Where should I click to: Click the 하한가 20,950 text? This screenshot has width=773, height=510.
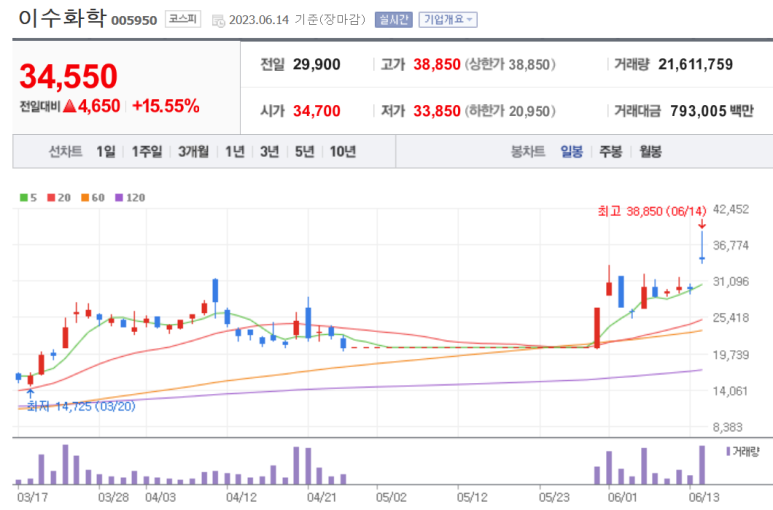510,111
